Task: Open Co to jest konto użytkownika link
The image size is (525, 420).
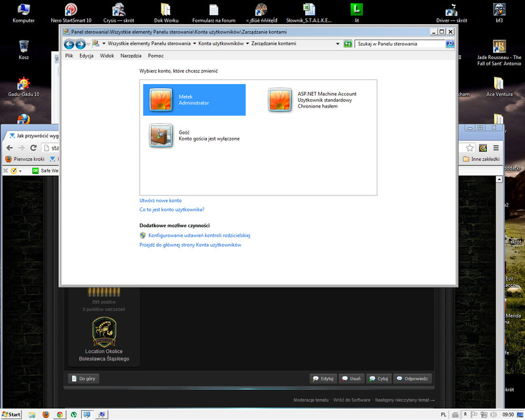Action: point(172,209)
